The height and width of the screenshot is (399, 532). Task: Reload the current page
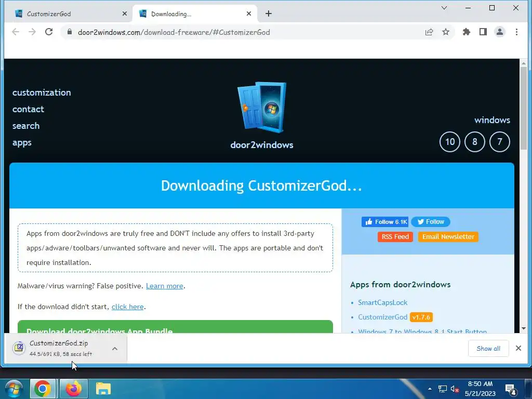click(x=49, y=32)
